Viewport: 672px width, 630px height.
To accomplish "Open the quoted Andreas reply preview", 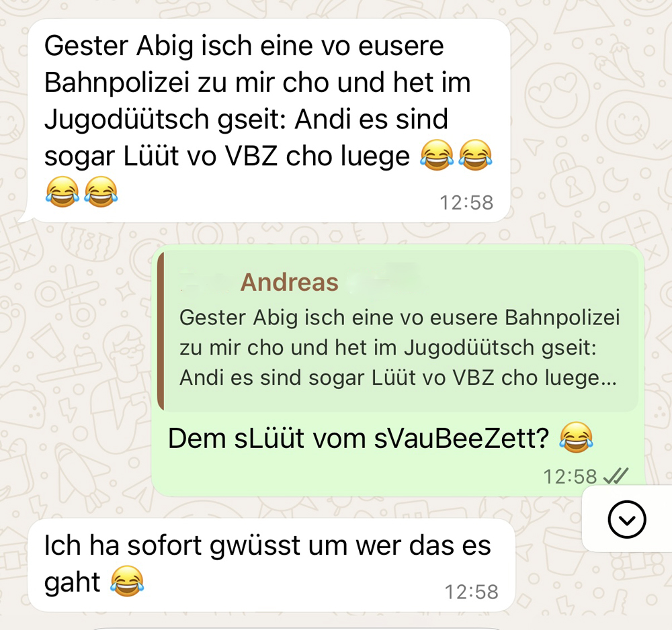I will coord(398,332).
